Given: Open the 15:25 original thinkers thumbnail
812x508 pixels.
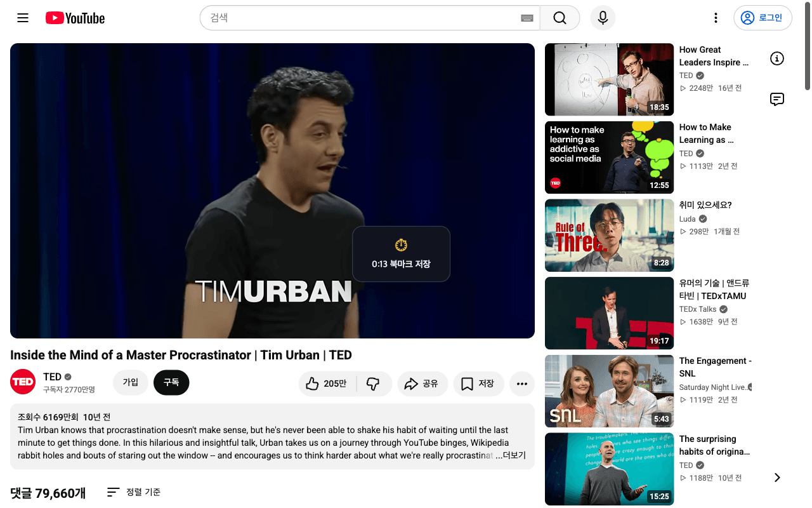Looking at the screenshot, I should (x=609, y=469).
